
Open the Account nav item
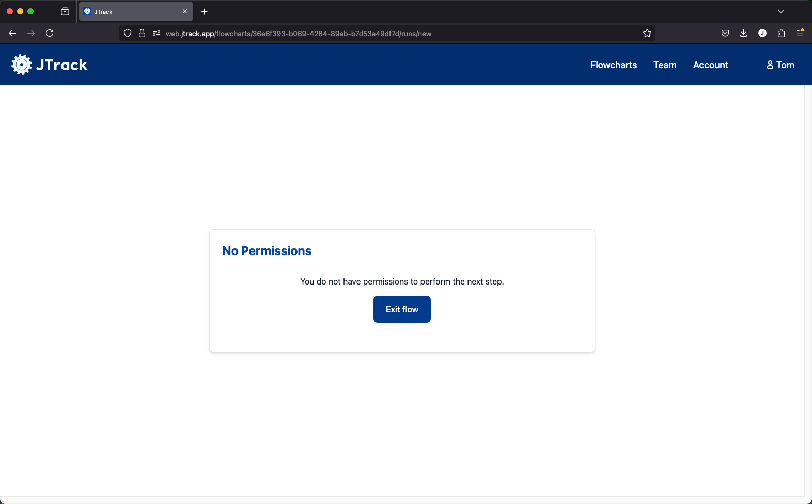(x=711, y=65)
